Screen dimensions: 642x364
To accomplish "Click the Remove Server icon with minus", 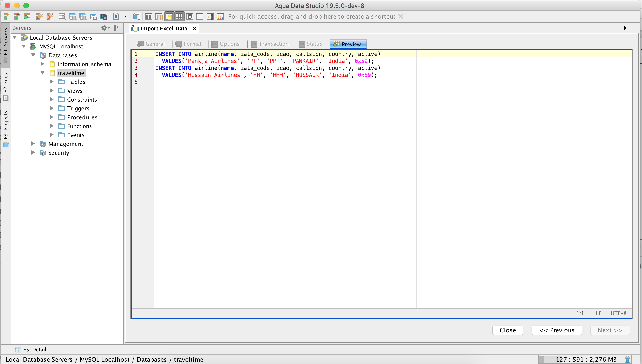I will tap(17, 17).
